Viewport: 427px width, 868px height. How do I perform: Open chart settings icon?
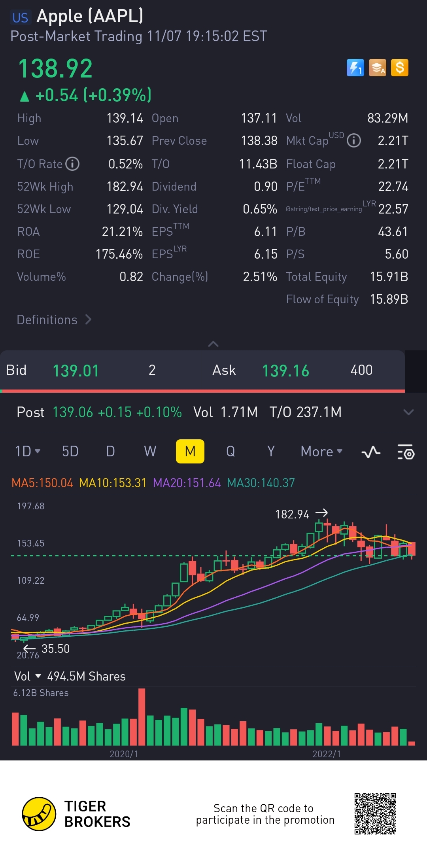(406, 452)
